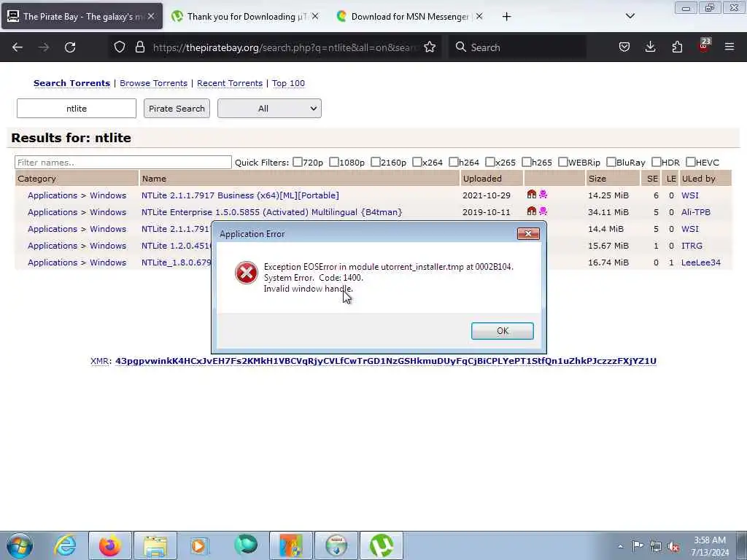Open the Firefox hamburger menu
This screenshot has width=747, height=560.
(729, 47)
